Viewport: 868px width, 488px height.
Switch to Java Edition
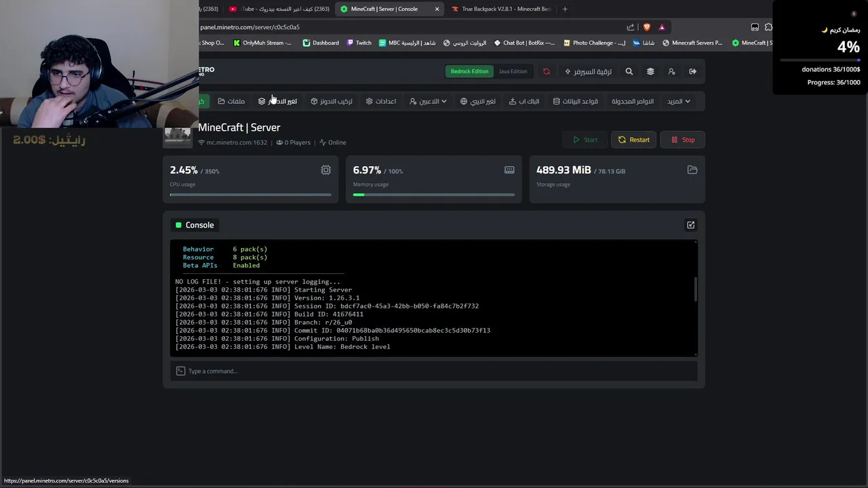(x=513, y=71)
